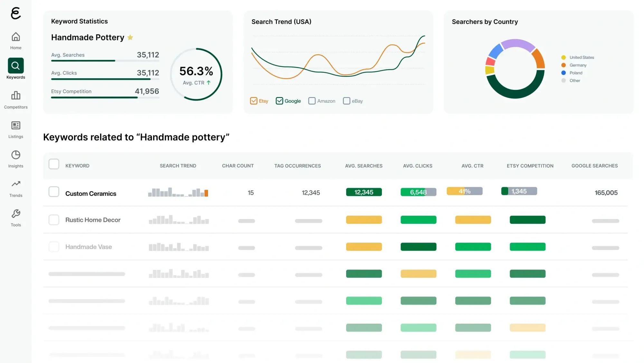
Task: Click the 56.3% Avg. CTR circular gauge
Action: click(196, 74)
